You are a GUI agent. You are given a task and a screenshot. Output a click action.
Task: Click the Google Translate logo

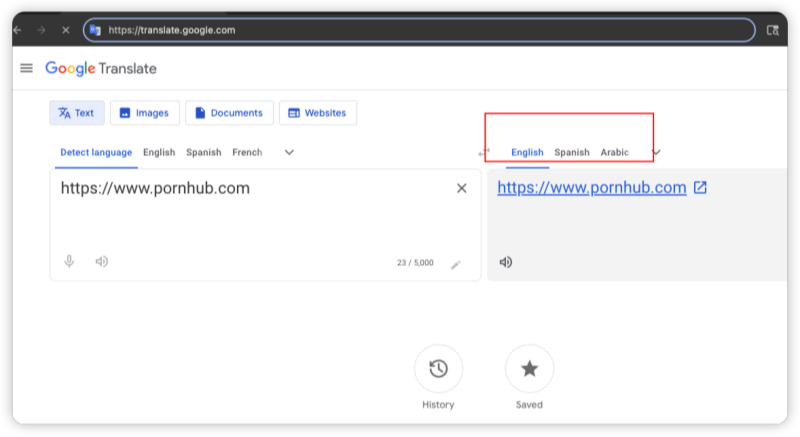101,68
